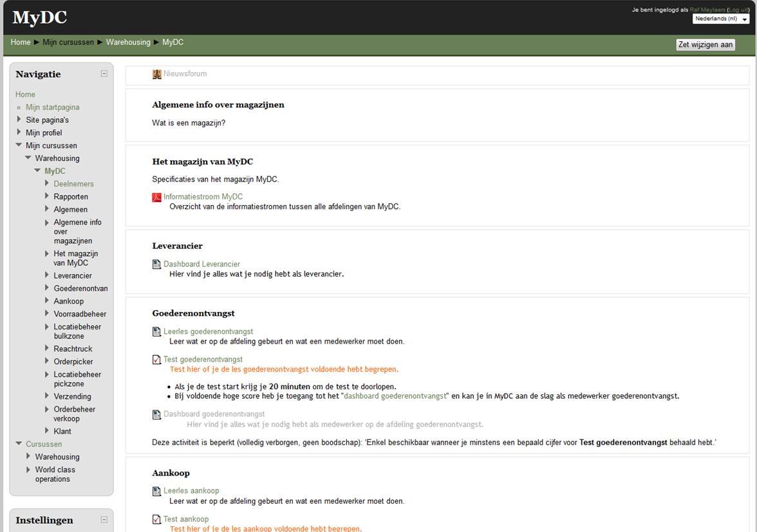Image resolution: width=757 pixels, height=532 pixels.
Task: Click the Goederenontvangst section heading
Action: (x=193, y=313)
